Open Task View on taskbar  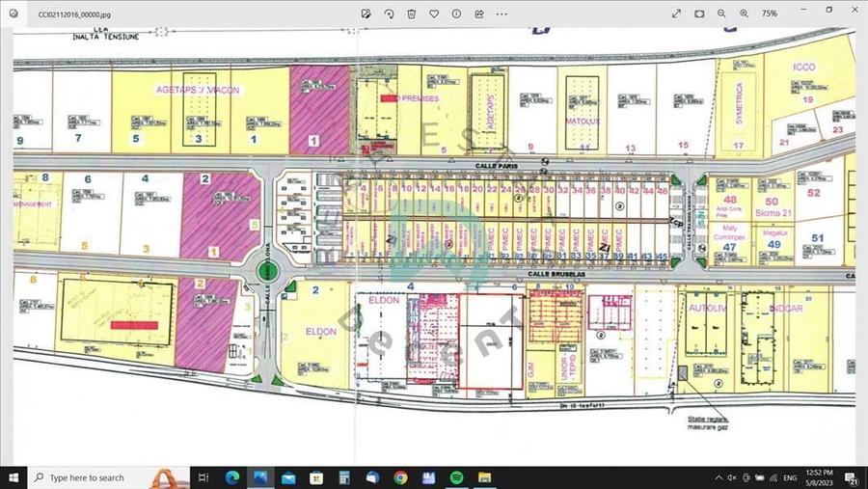pyautogui.click(x=203, y=477)
